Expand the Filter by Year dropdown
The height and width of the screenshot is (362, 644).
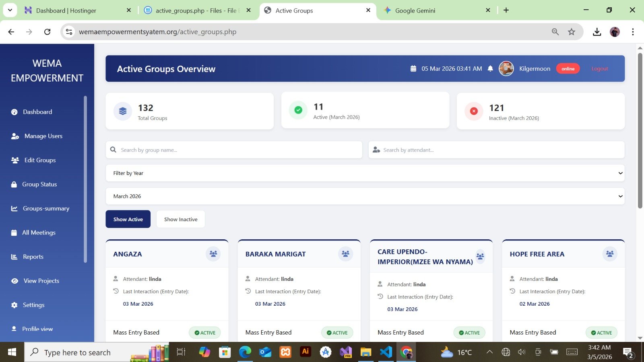tap(365, 173)
